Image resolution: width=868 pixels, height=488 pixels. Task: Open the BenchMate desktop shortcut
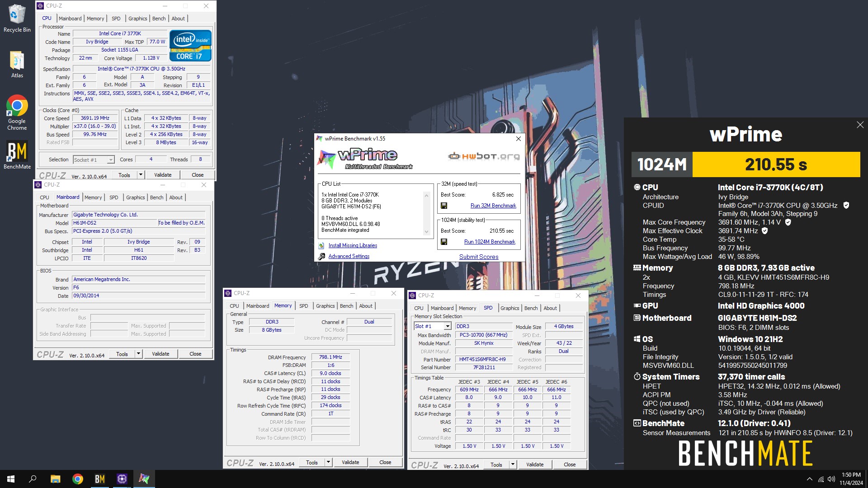(17, 155)
